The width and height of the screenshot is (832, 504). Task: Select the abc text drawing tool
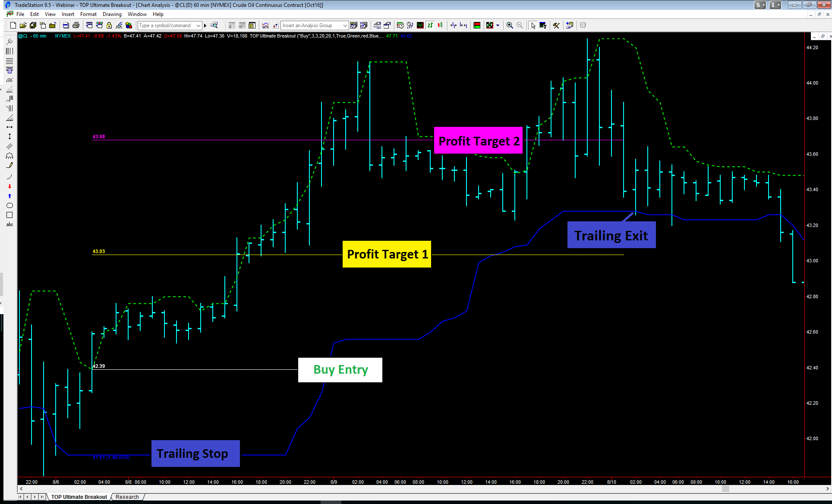pos(9,224)
